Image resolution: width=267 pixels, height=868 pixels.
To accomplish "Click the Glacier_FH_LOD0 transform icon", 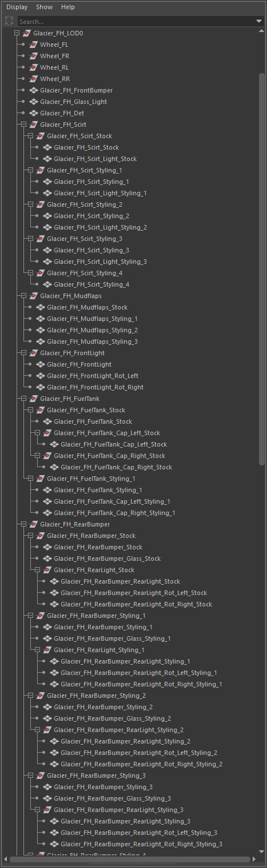I will [x=26, y=33].
